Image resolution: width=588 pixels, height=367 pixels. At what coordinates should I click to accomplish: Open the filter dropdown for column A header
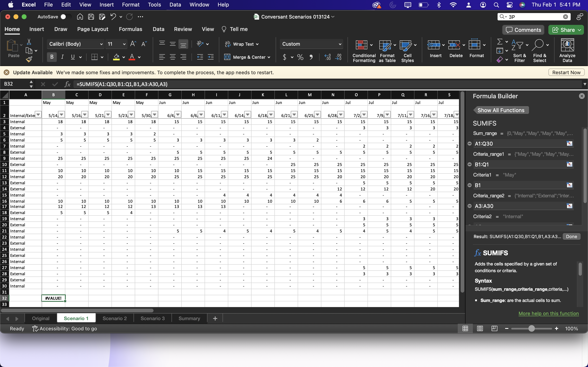(38, 114)
